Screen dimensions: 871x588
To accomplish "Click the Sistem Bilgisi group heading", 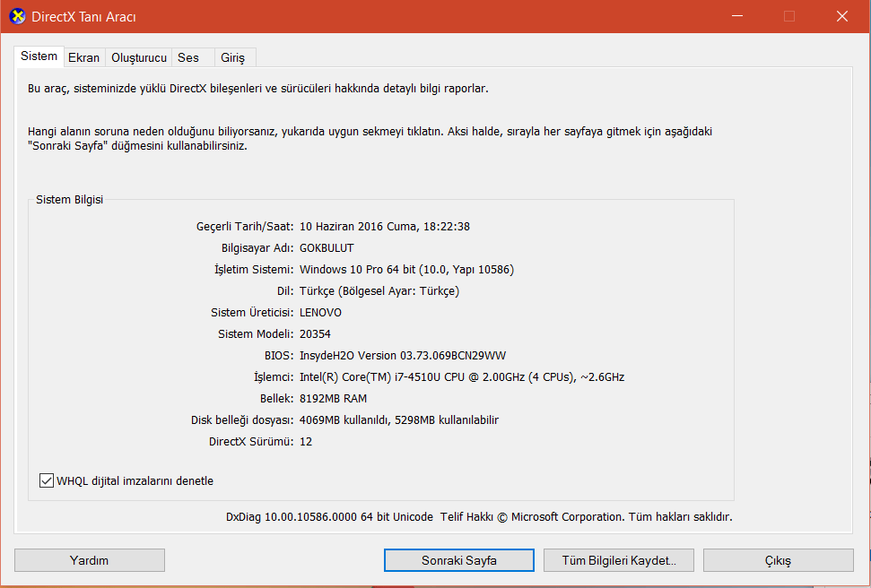I will tap(69, 200).
